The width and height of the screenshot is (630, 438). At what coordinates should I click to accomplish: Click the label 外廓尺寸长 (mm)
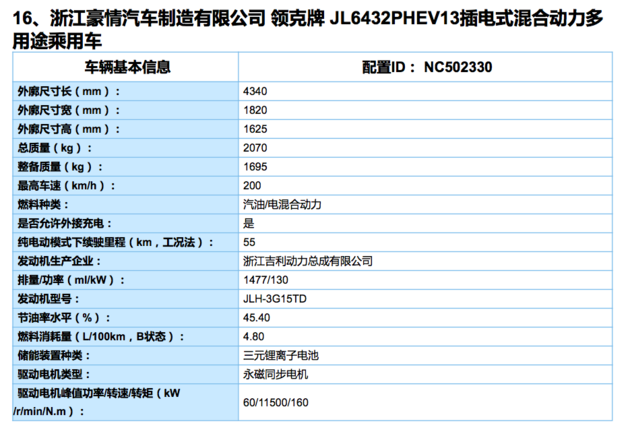(69, 92)
